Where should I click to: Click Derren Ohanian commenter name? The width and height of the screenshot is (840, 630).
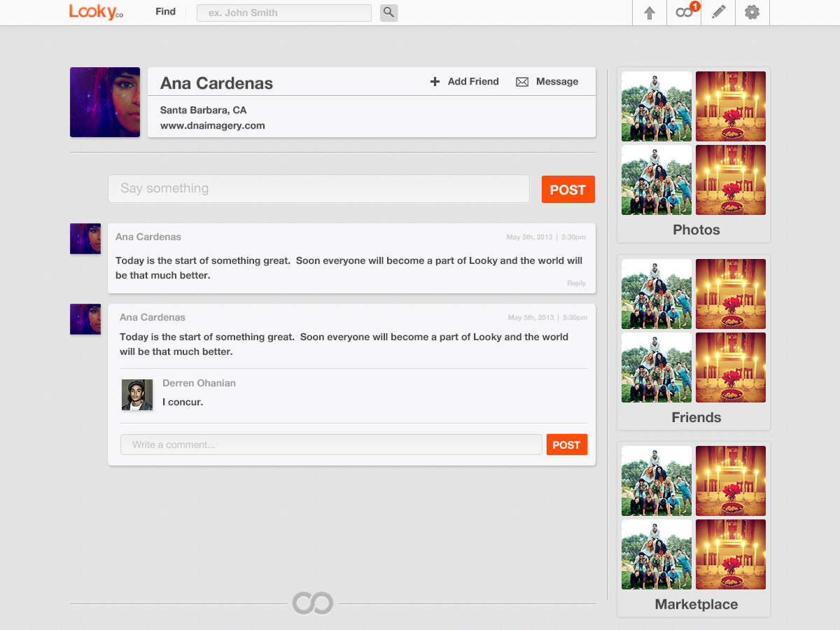point(199,383)
